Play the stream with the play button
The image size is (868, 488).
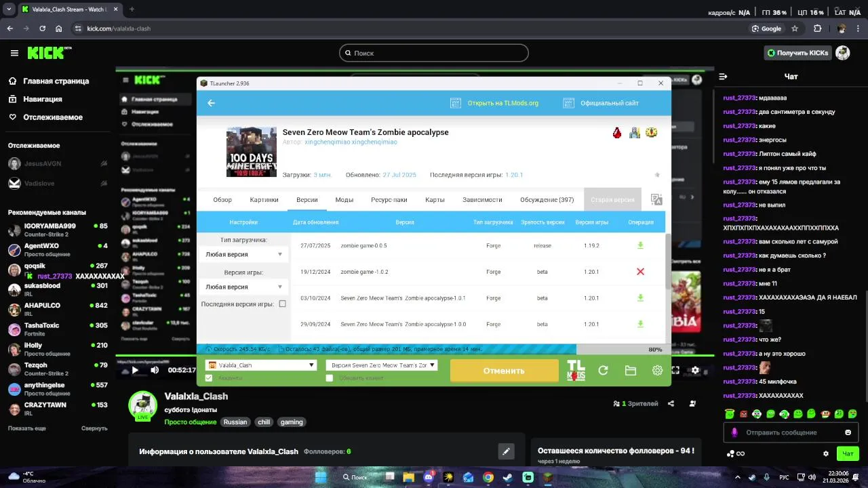point(135,370)
